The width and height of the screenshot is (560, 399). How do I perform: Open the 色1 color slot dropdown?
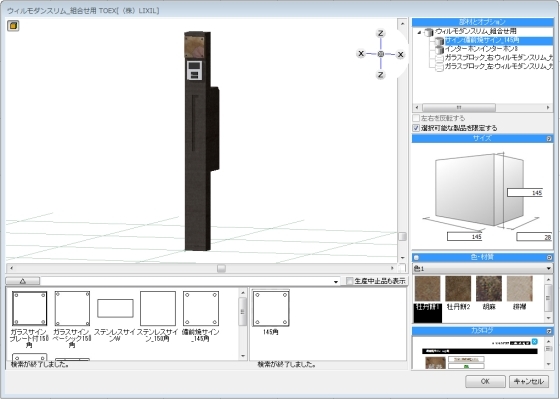point(549,268)
